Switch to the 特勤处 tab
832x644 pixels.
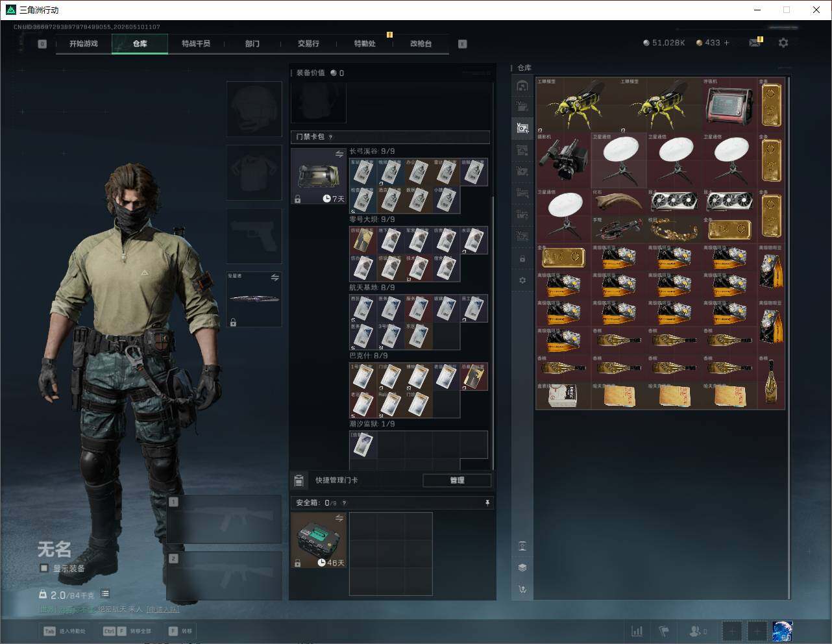click(x=365, y=43)
